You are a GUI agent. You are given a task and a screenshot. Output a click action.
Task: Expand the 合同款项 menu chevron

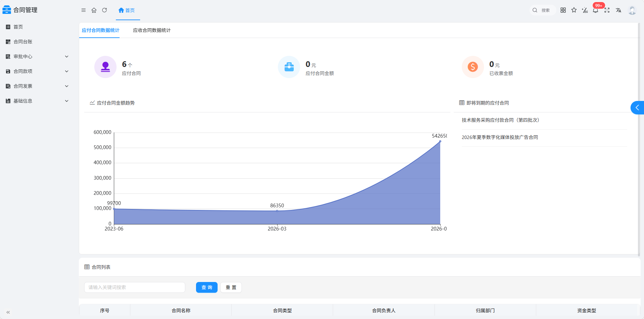point(67,71)
